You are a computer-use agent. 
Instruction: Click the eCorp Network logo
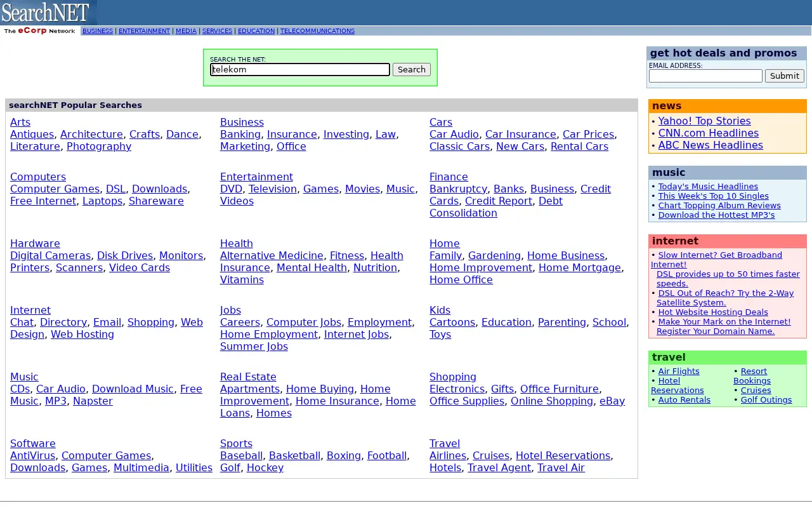point(40,30)
